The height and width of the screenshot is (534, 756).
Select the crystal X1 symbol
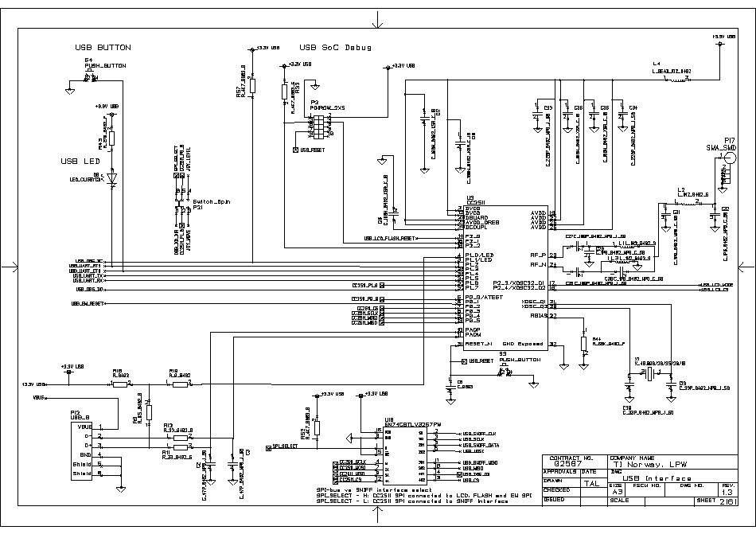click(650, 374)
